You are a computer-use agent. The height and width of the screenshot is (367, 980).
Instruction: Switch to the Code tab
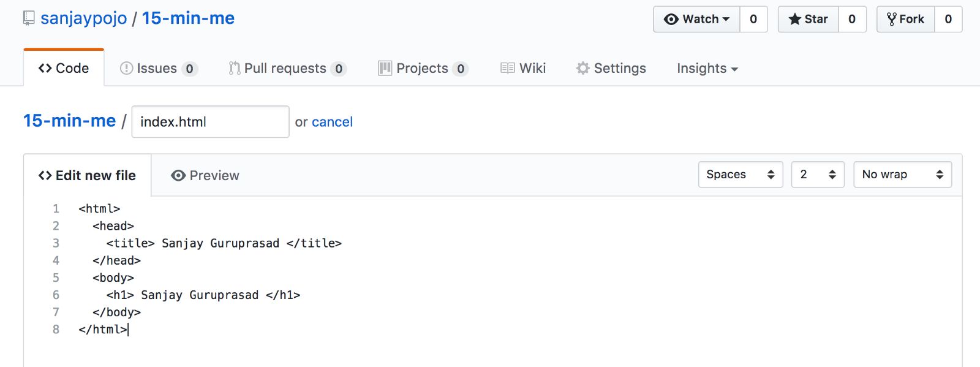coord(64,68)
